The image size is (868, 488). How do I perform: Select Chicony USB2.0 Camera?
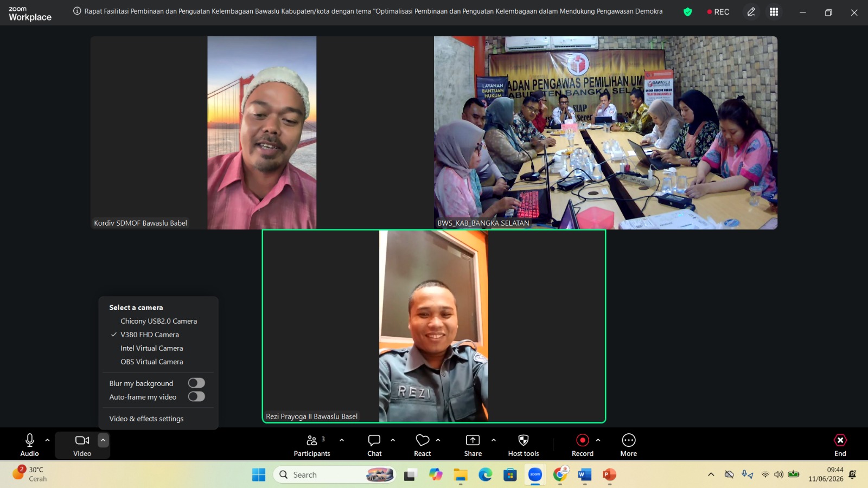tap(158, 321)
